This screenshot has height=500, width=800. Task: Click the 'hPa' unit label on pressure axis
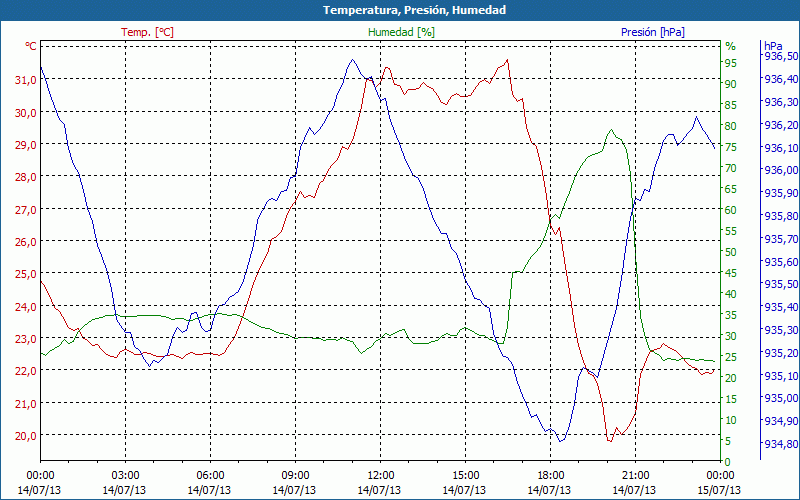(773, 46)
